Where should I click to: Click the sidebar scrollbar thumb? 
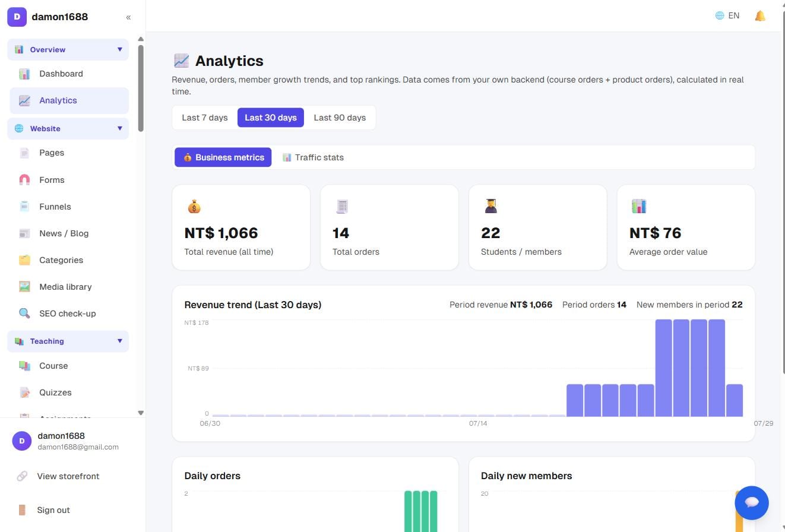tap(141, 88)
